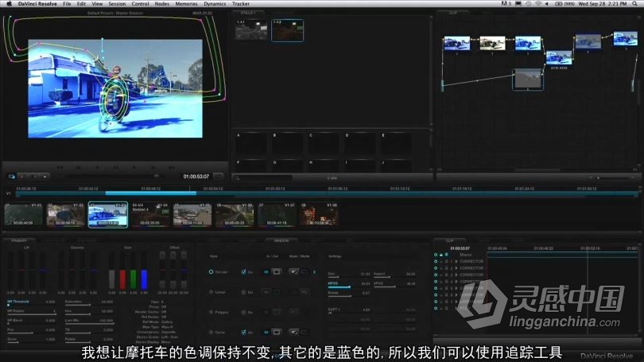Click Curve window outside rectangle icon
644x362 pixels.
click(x=277, y=332)
